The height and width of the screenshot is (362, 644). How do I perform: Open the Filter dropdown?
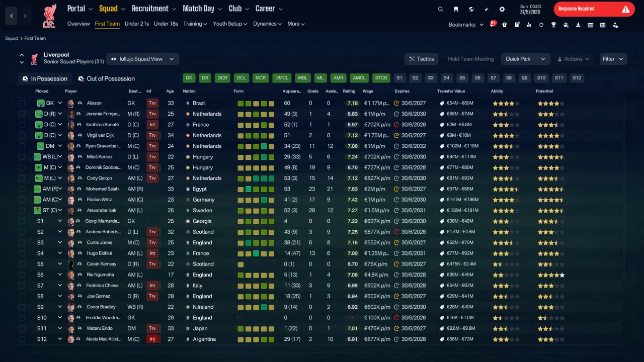click(613, 59)
